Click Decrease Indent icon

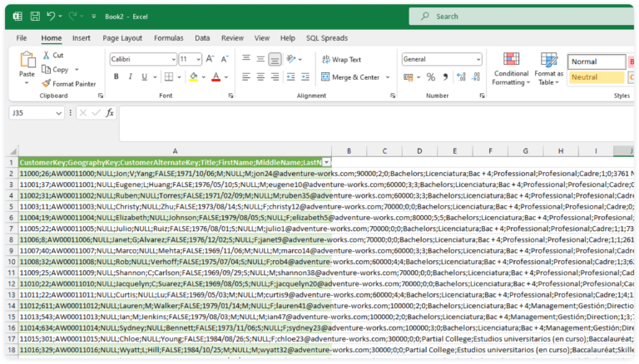290,77
